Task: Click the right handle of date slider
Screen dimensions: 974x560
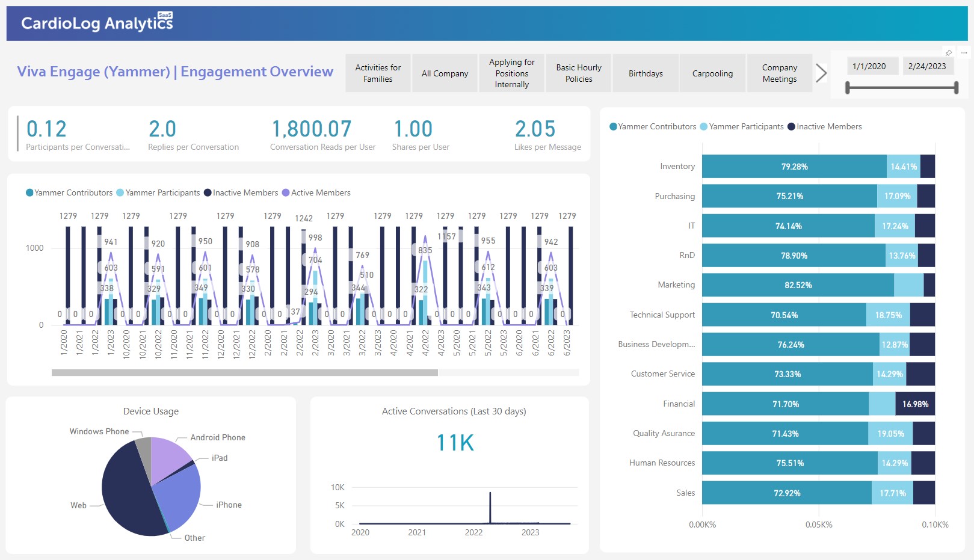Action: [x=956, y=88]
